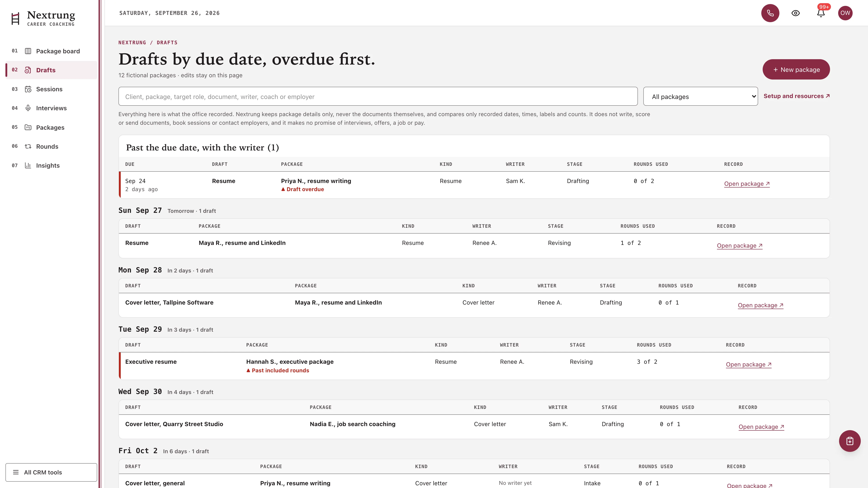
Task: Click the Interviews microphone icon
Action: (28, 108)
